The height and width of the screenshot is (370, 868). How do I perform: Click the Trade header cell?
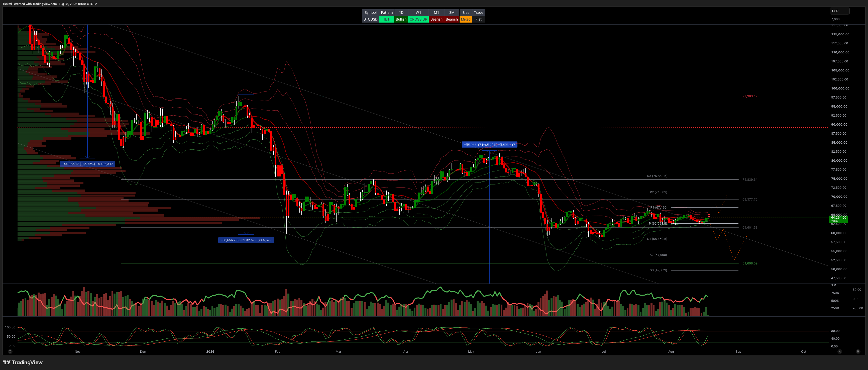click(479, 13)
